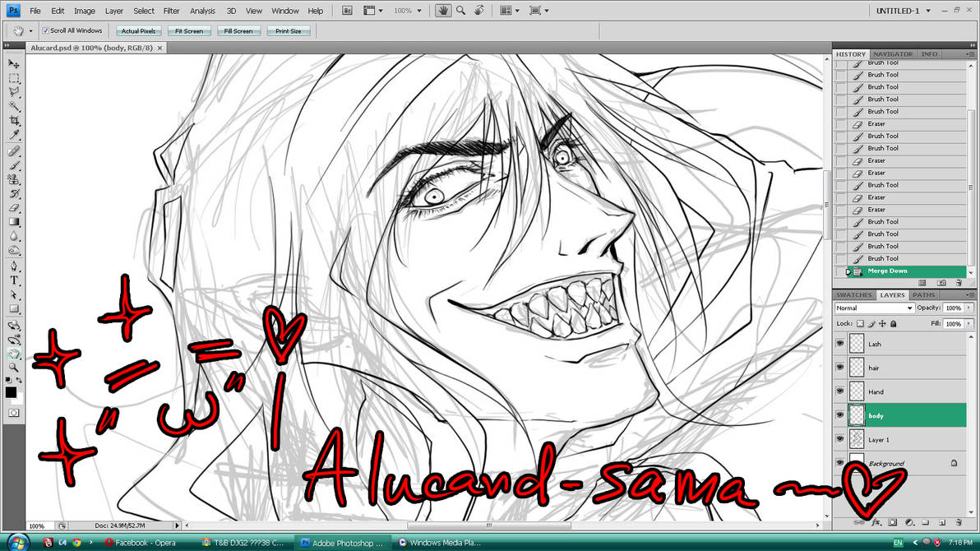Image resolution: width=980 pixels, height=551 pixels.
Task: Open the Screen Mode dropdown
Action: coord(539,11)
